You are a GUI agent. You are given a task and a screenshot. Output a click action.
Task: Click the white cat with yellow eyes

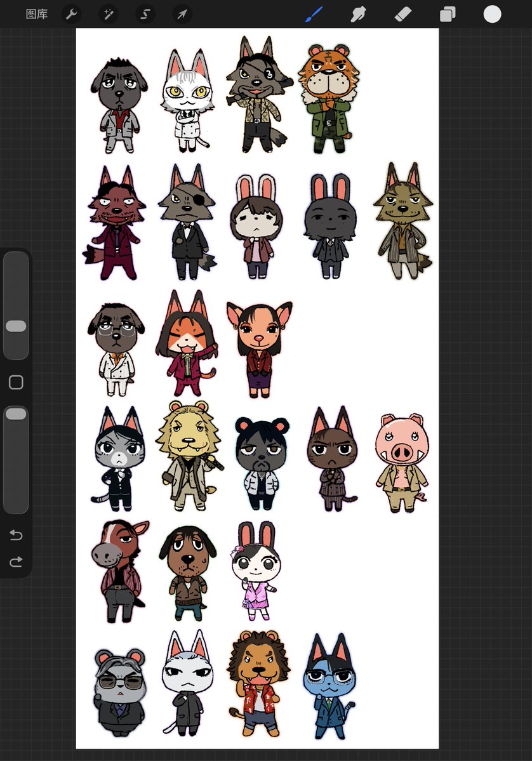coord(188,100)
